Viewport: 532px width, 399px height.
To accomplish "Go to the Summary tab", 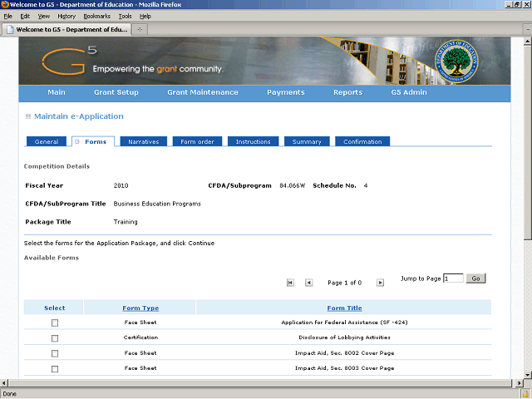I will click(x=307, y=141).
